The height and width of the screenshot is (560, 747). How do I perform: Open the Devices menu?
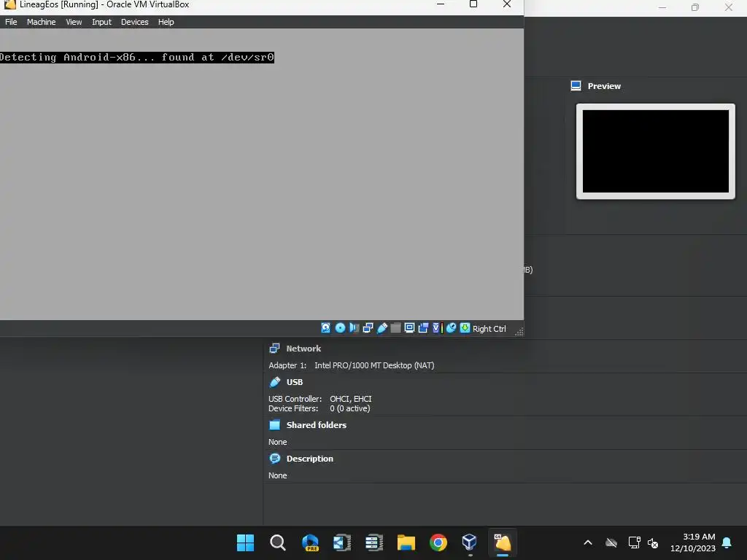click(135, 22)
